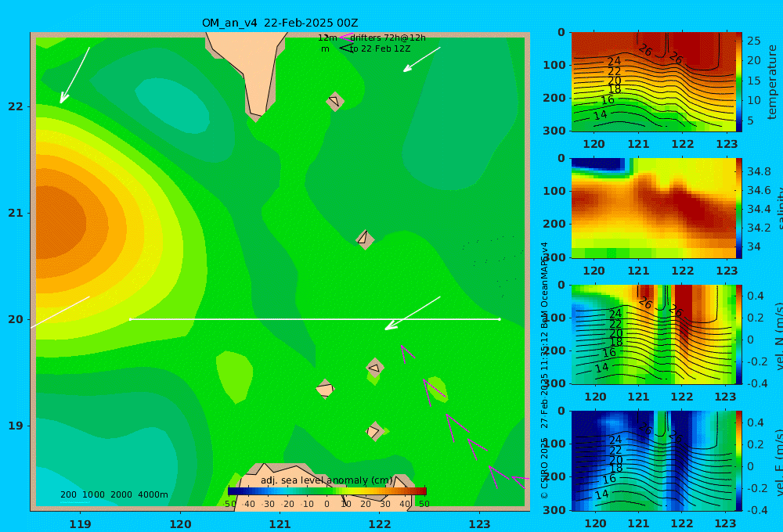Click latitude label '19' on the map axis
This screenshot has height=532, width=783.
tap(16, 426)
